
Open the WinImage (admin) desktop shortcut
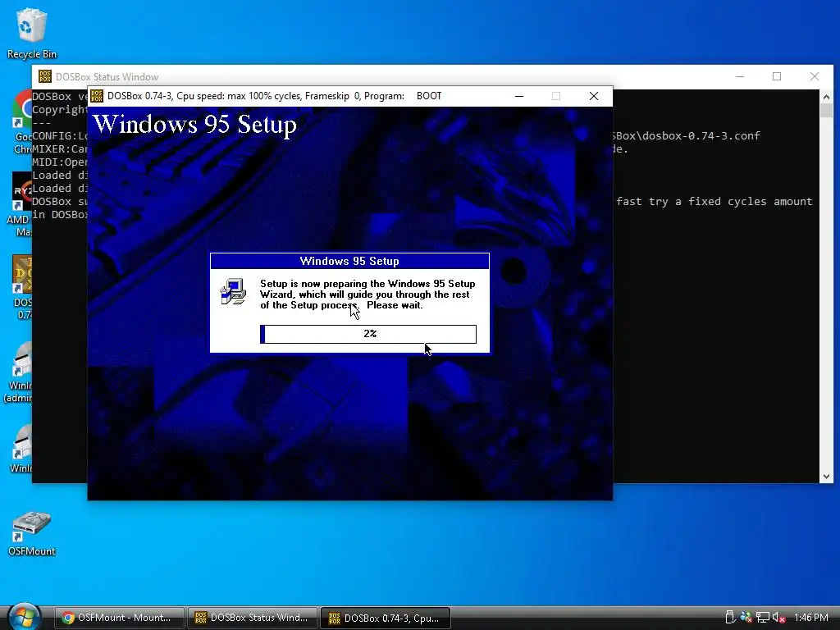[x=20, y=372]
